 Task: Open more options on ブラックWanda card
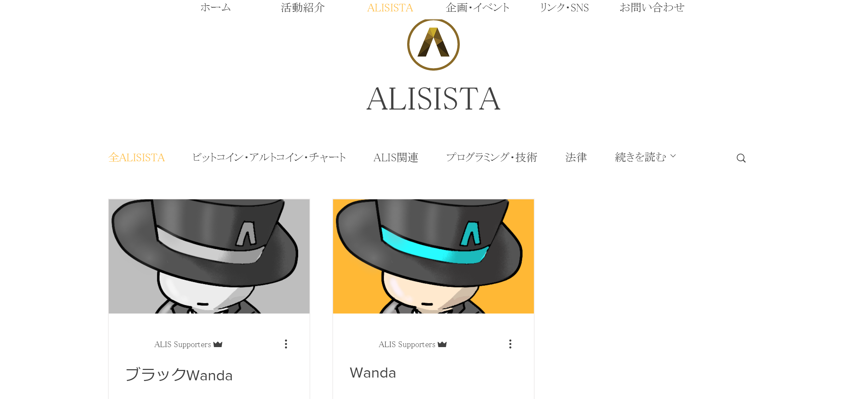[286, 344]
